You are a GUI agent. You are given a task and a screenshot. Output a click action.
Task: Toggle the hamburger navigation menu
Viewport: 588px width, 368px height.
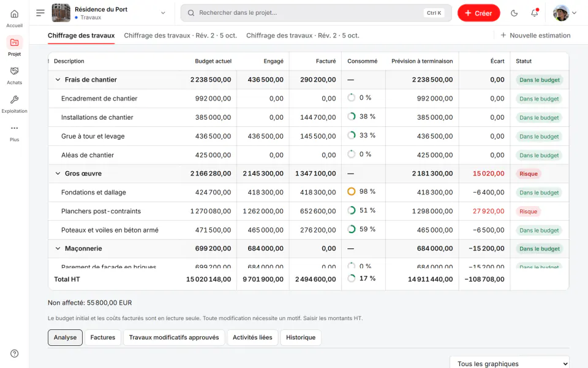[40, 13]
